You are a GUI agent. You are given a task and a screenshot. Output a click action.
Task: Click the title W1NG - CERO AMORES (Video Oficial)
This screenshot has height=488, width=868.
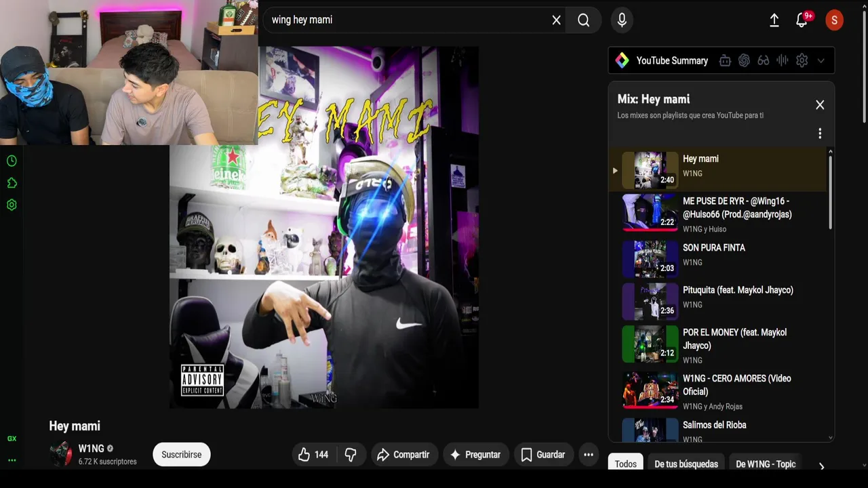coord(737,385)
